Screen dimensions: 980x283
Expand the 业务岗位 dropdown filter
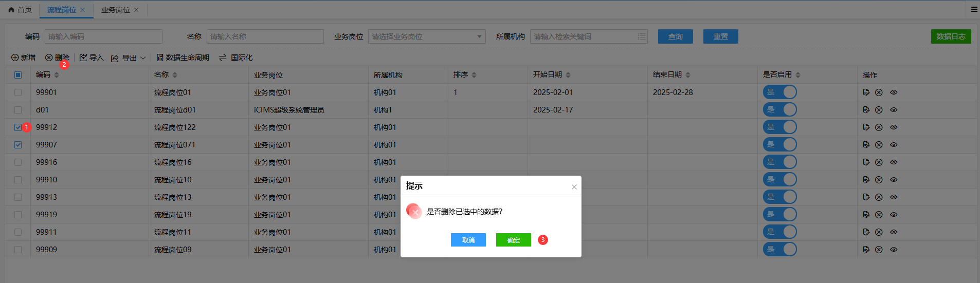coord(479,36)
